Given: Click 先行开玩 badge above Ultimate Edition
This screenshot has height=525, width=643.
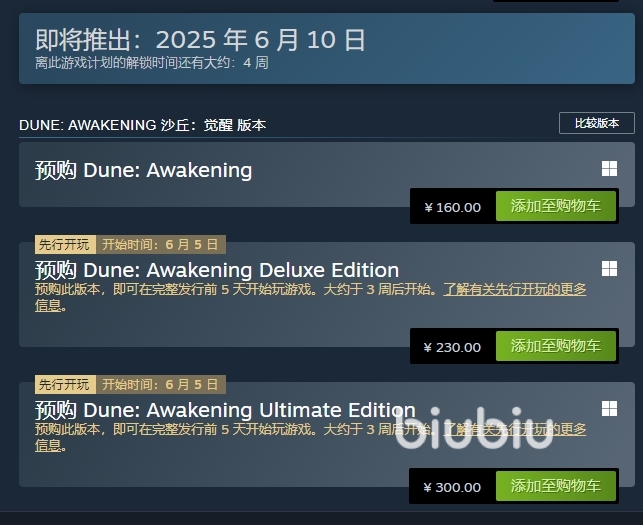Looking at the screenshot, I should tap(65, 384).
